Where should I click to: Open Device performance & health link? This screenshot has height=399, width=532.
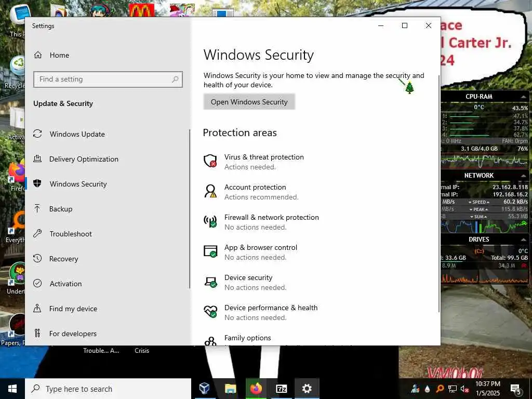[x=271, y=308]
